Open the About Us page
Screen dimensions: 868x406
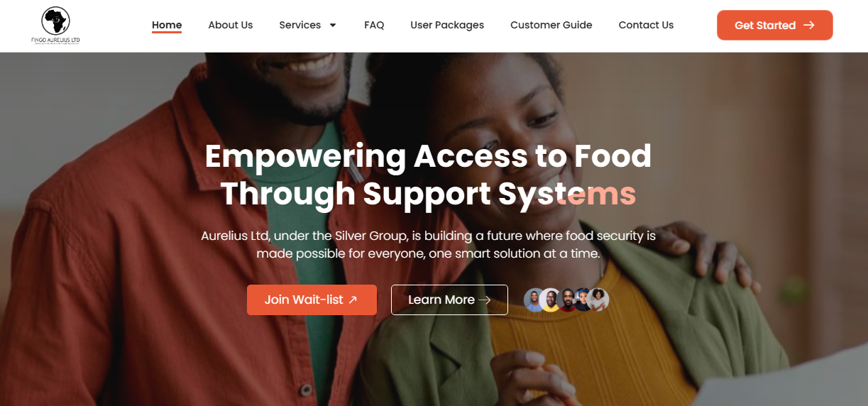231,25
